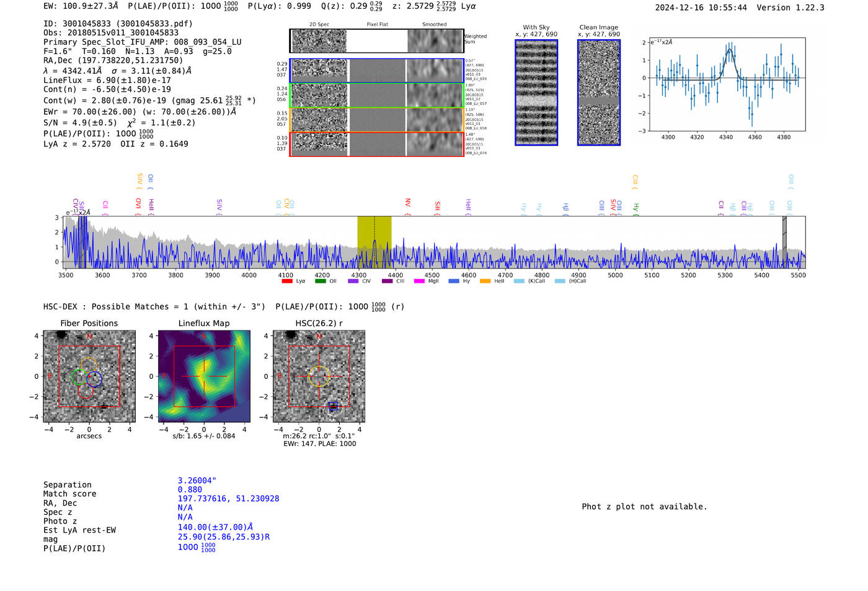Open the With Sky cutout image
Viewport: 868px width, 591px height.
point(536,92)
